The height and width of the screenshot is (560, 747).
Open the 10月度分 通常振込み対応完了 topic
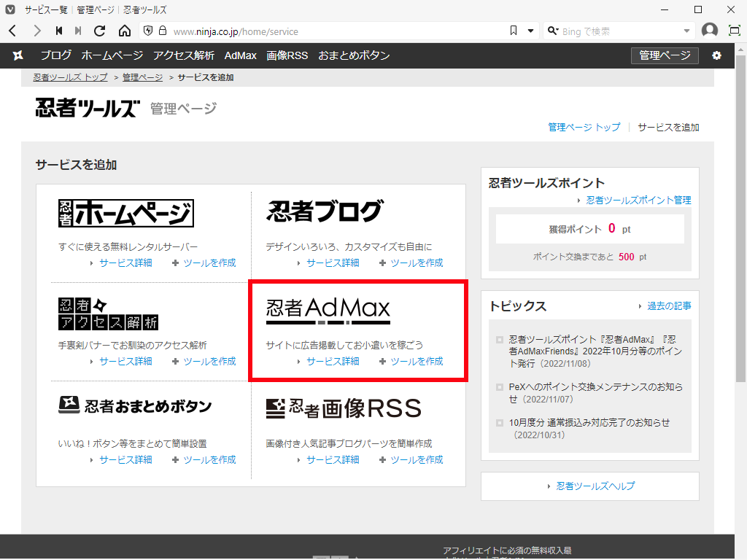coord(589,429)
